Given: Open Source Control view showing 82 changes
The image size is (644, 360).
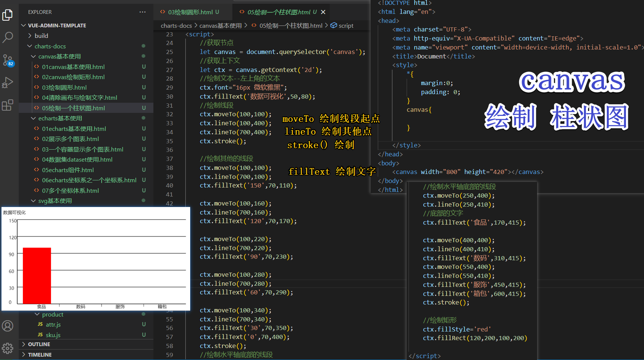Looking at the screenshot, I should coord(8,60).
